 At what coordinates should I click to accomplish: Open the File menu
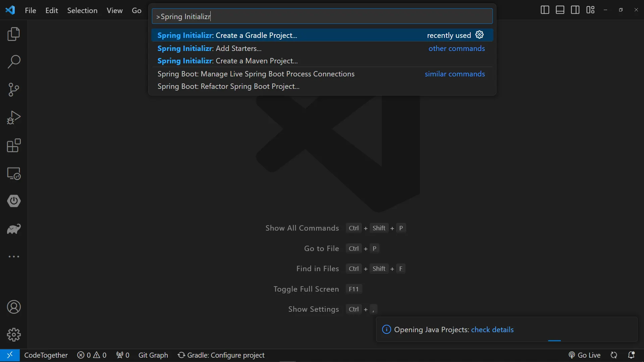(30, 10)
